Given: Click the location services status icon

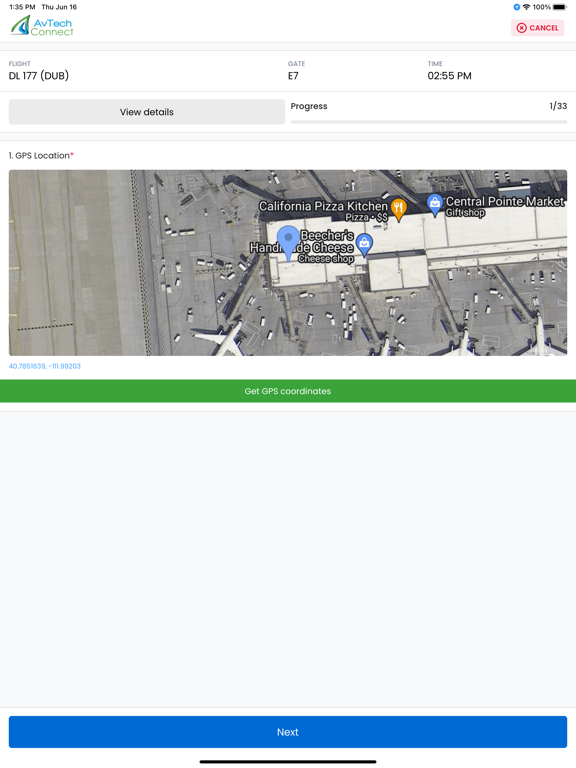Looking at the screenshot, I should pyautogui.click(x=516, y=7).
